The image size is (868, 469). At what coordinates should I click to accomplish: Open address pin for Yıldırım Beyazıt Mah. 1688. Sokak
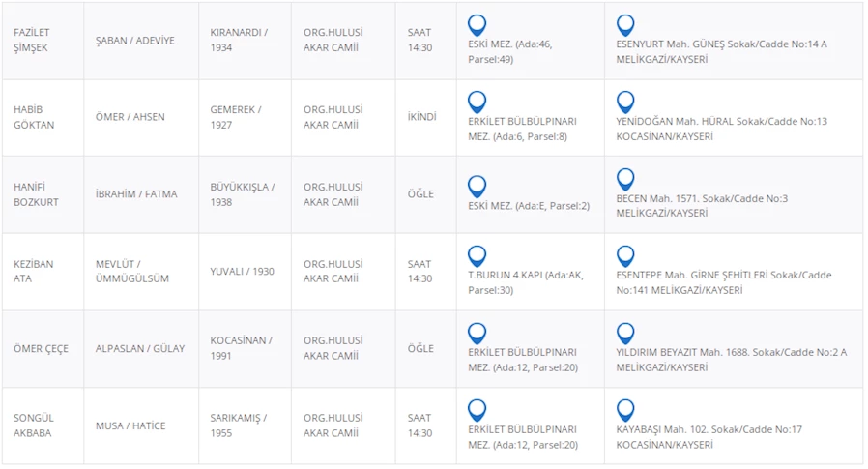click(x=625, y=333)
